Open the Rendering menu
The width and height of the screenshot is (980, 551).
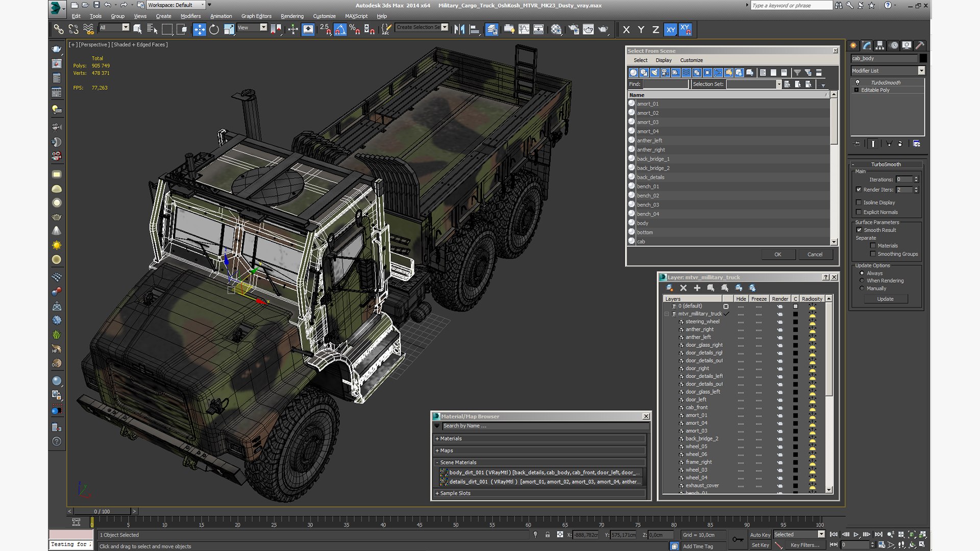[292, 16]
